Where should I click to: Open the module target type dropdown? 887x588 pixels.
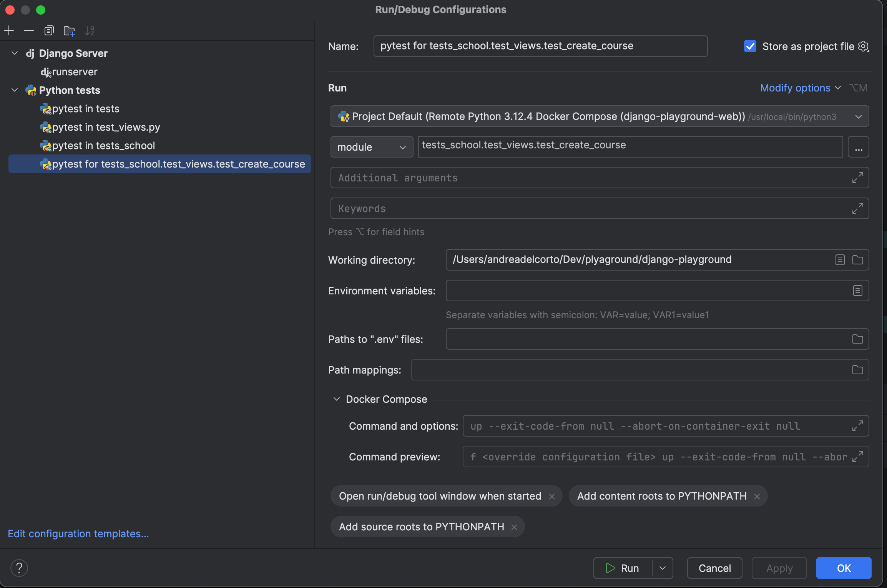click(371, 147)
